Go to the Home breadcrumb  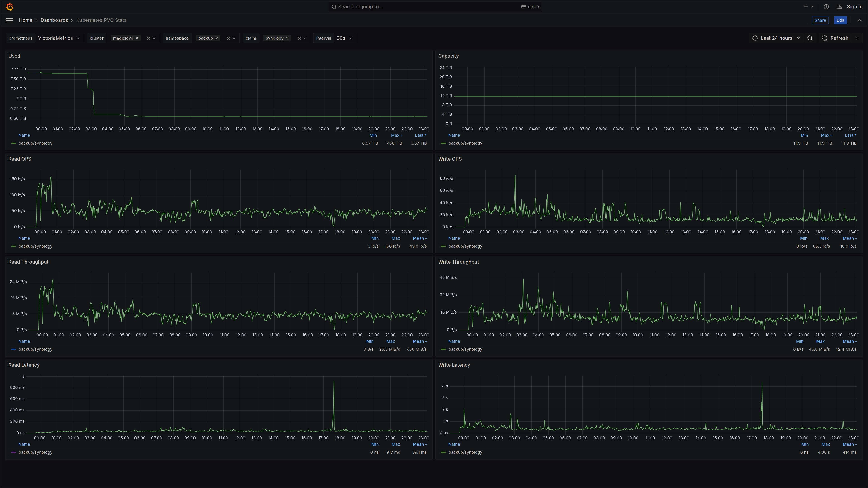26,20
